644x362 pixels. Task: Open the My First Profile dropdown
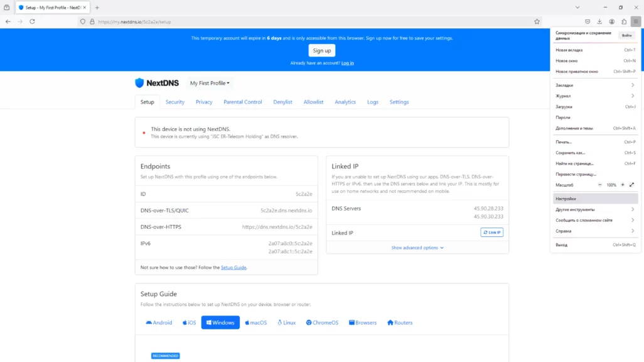click(210, 83)
